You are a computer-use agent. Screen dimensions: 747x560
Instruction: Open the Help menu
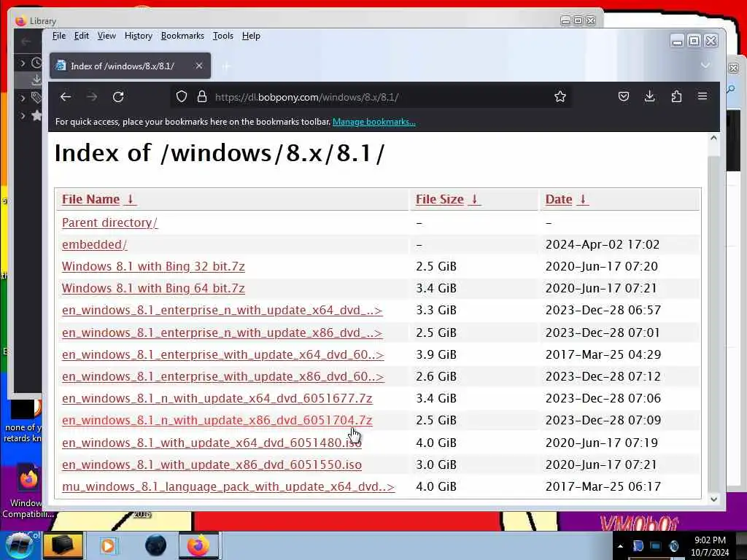coord(251,36)
